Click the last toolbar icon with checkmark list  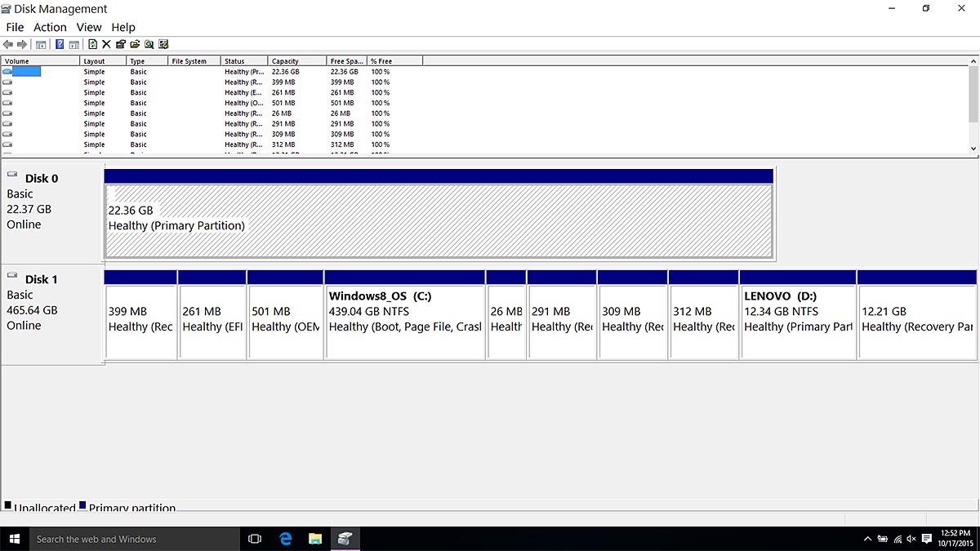pyautogui.click(x=163, y=44)
